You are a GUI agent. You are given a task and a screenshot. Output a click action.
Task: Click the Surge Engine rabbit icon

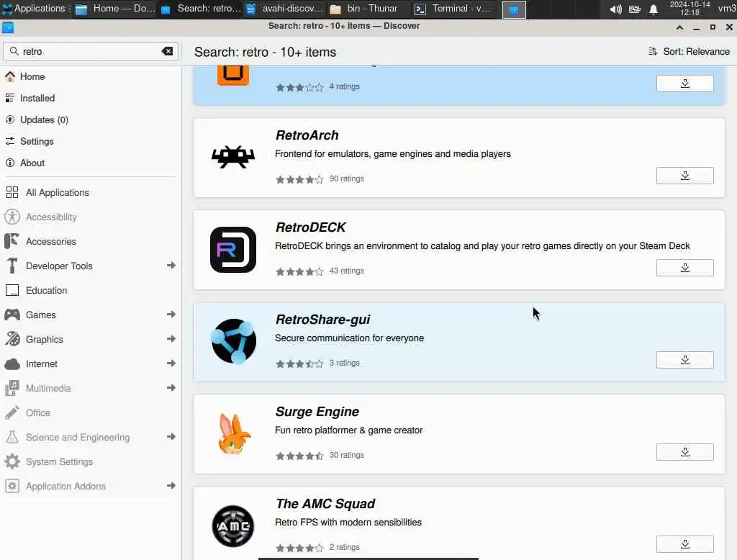coord(233,433)
